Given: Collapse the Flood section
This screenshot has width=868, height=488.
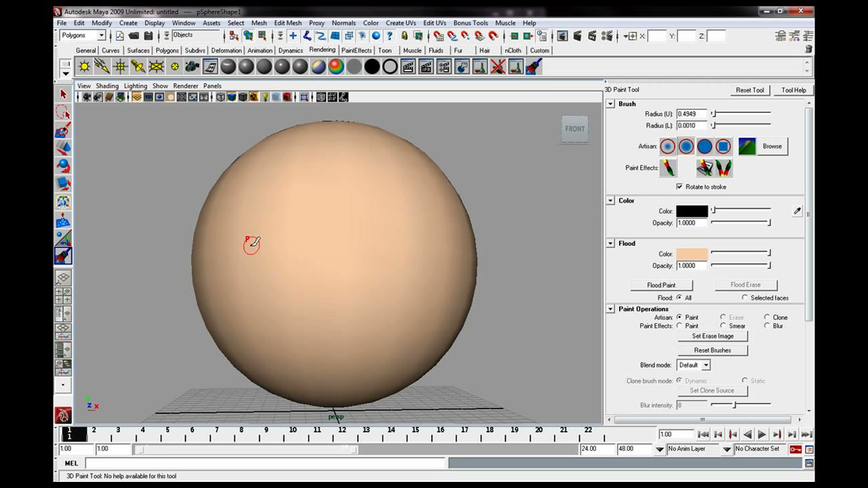Looking at the screenshot, I should 610,243.
